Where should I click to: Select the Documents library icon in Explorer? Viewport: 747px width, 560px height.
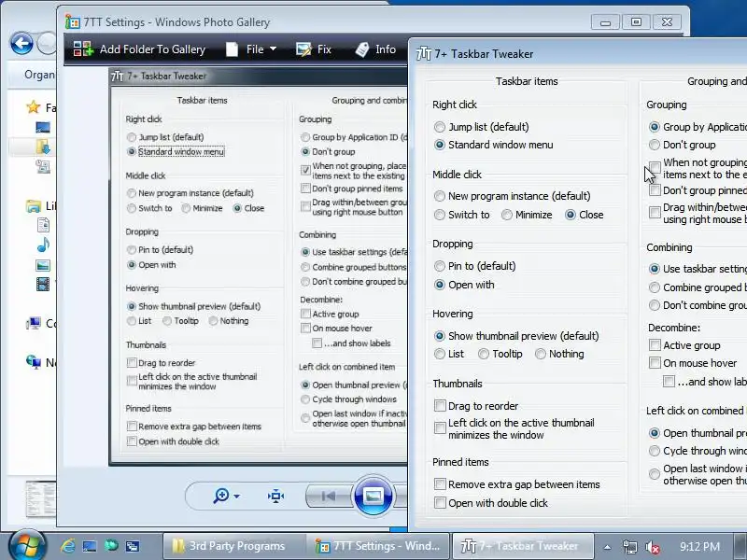pos(43,225)
